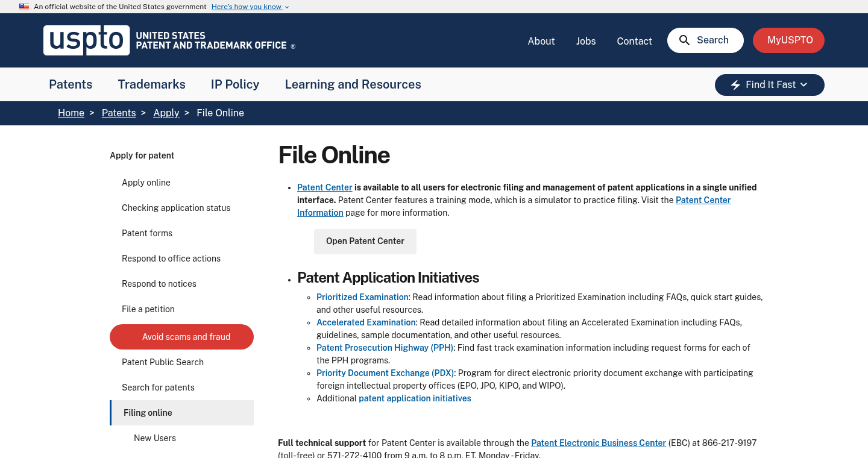Select Avoid scams and fraud sidebar item
The width and height of the screenshot is (868, 458).
pyautogui.click(x=181, y=337)
